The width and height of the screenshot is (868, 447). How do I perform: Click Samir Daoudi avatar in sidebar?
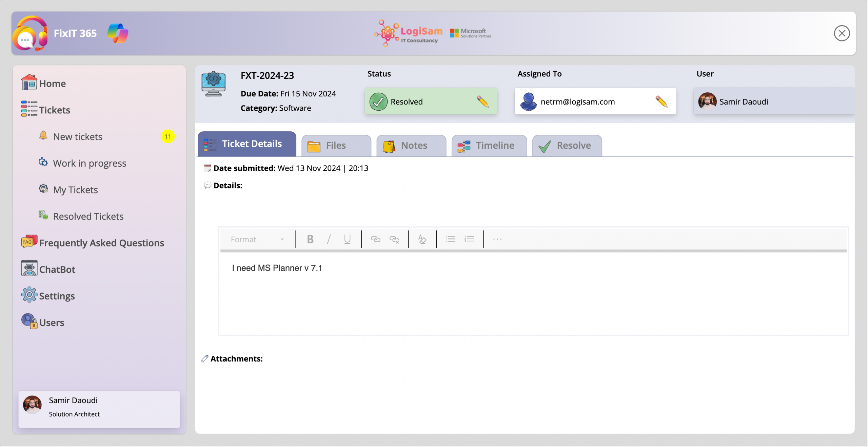pyautogui.click(x=32, y=405)
